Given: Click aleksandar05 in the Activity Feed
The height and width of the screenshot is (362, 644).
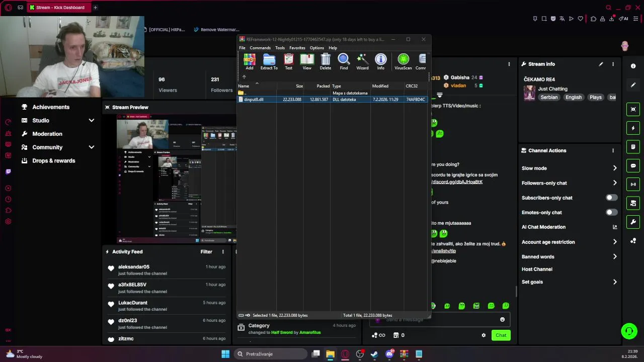Looking at the screenshot, I should (x=133, y=267).
